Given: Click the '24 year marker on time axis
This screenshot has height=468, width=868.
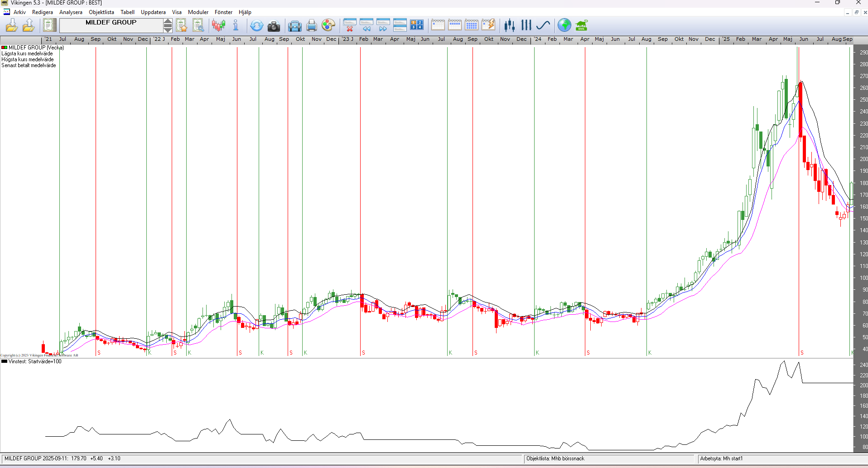Looking at the screenshot, I should tap(537, 39).
